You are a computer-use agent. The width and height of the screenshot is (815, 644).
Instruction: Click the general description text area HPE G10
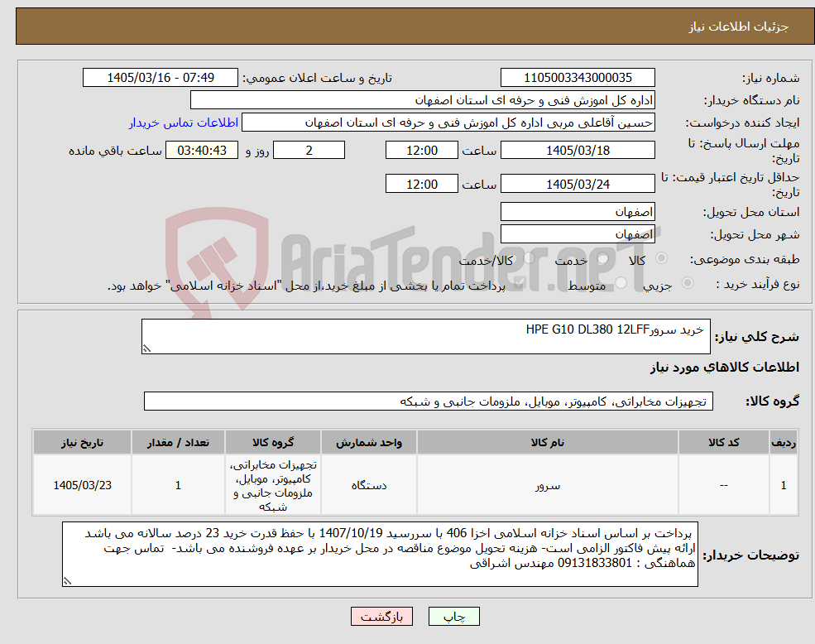click(x=425, y=337)
